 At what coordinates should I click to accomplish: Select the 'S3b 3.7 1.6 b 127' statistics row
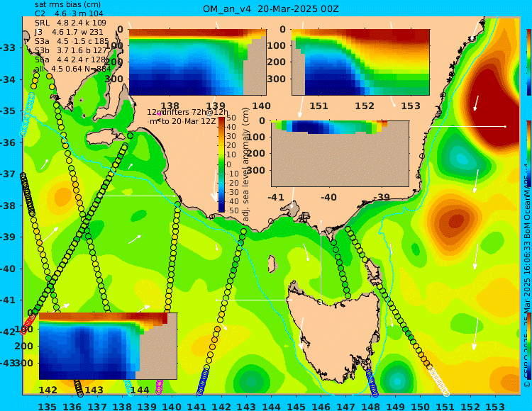click(71, 50)
